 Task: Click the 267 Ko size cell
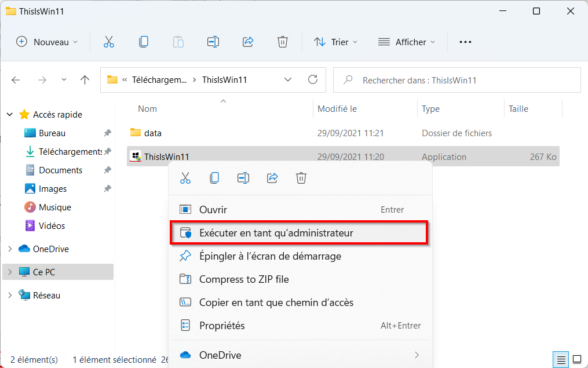(x=543, y=157)
